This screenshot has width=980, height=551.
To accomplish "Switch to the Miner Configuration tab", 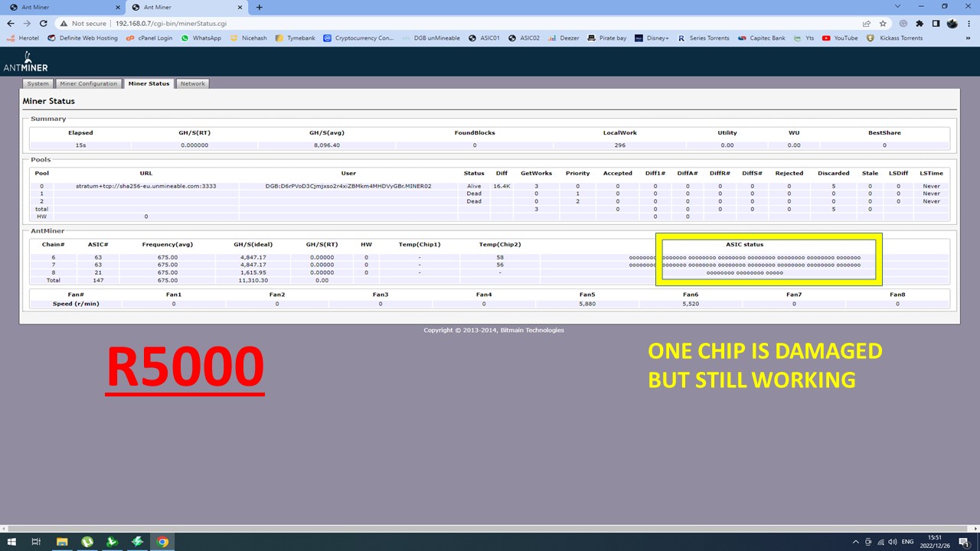I will pyautogui.click(x=89, y=83).
